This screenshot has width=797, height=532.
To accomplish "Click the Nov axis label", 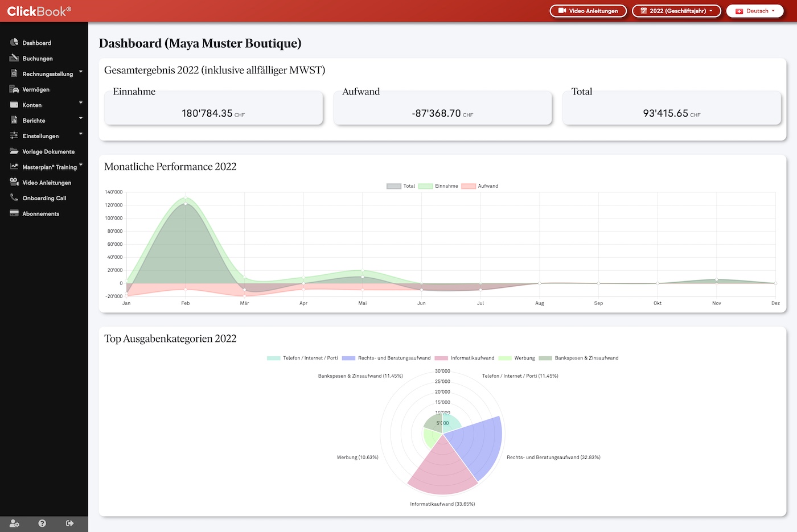I will [716, 303].
